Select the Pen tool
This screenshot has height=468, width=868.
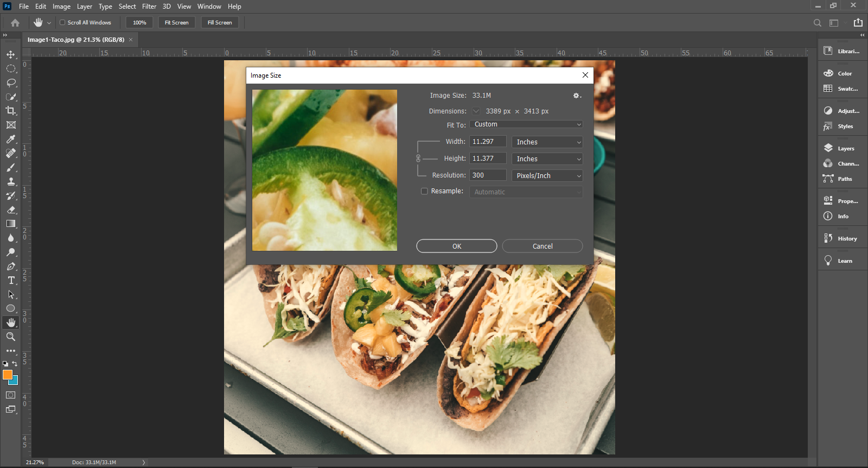[x=11, y=266]
